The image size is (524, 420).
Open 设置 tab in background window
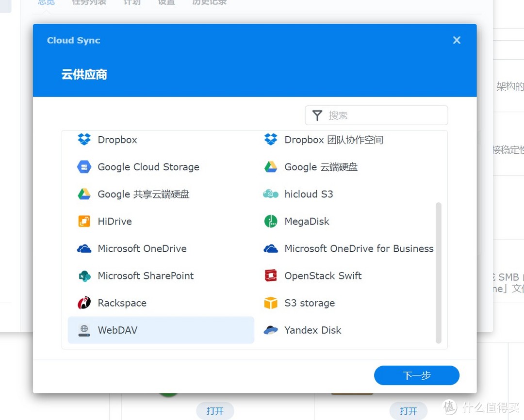166,2
